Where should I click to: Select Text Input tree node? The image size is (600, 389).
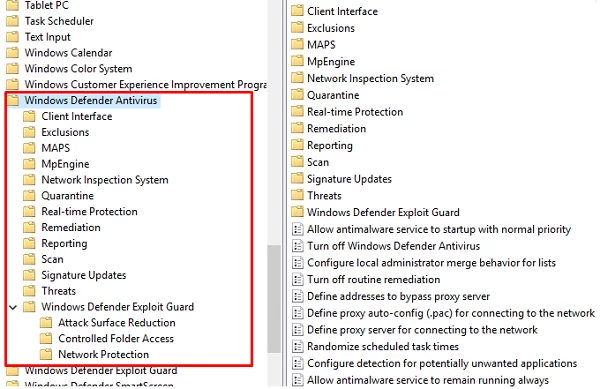point(48,37)
